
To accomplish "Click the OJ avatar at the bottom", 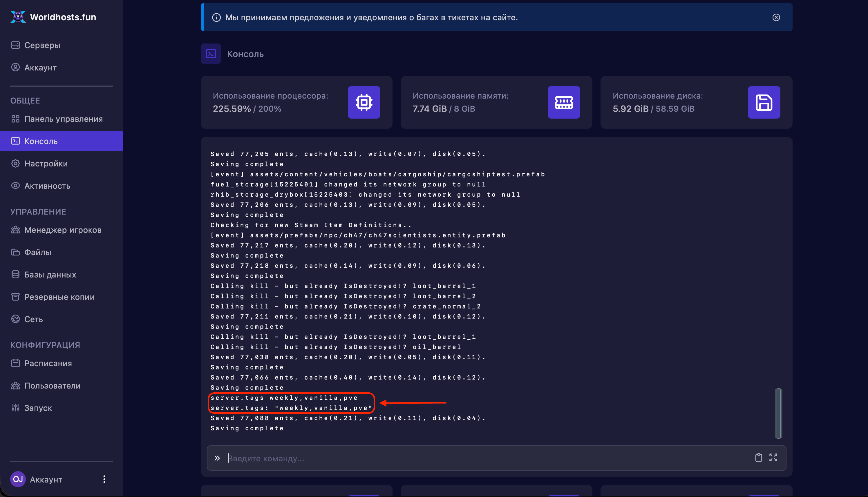I will [18, 479].
